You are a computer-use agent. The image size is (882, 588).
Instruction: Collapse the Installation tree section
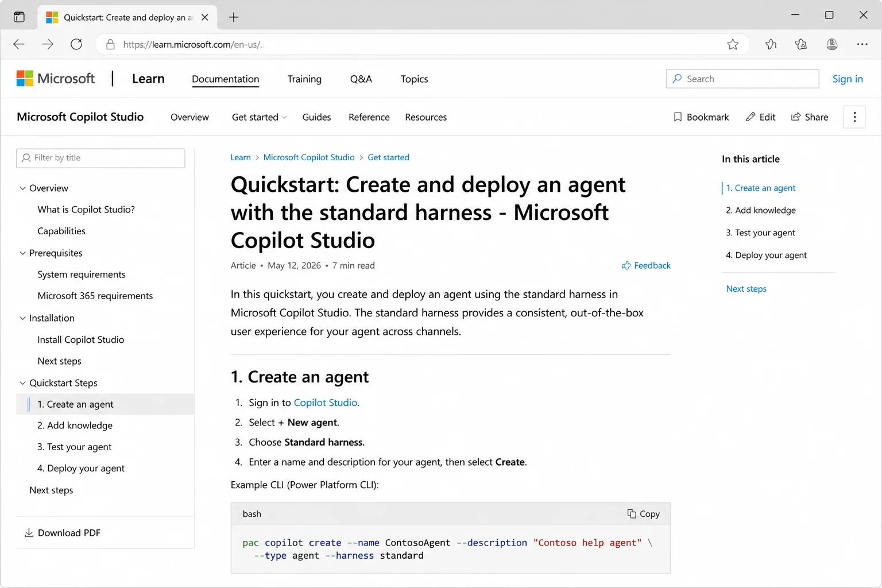coord(22,318)
